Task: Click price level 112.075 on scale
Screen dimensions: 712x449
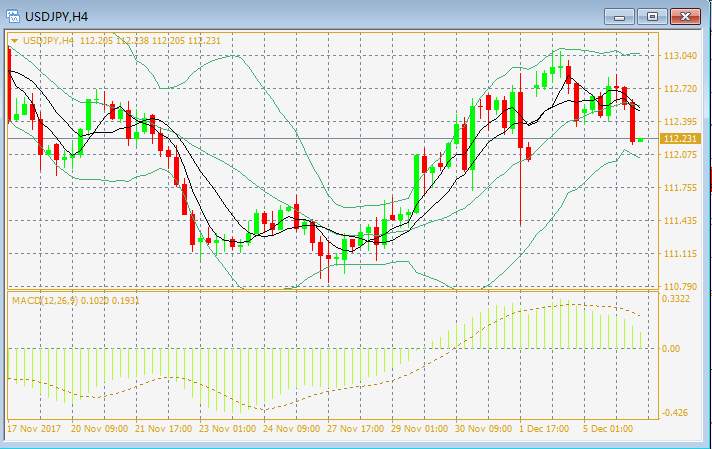Action: pos(680,155)
